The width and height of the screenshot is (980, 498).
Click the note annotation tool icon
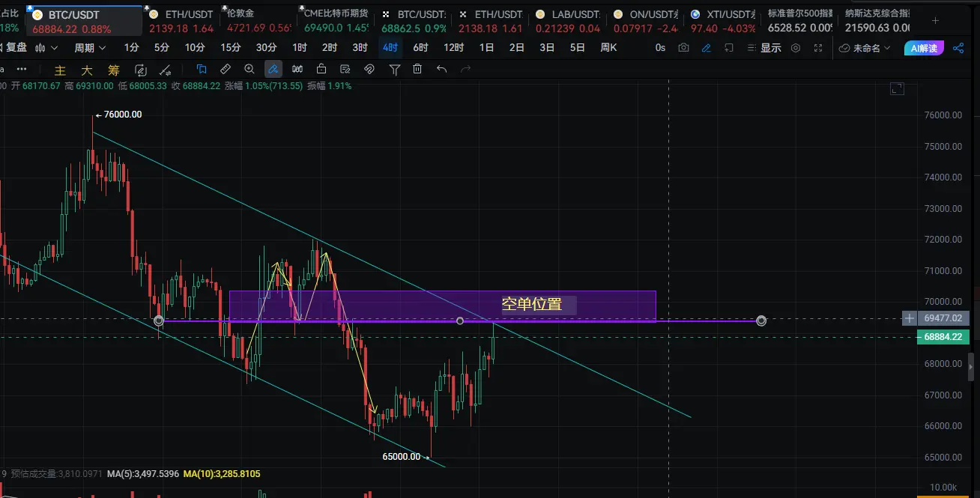(345, 69)
